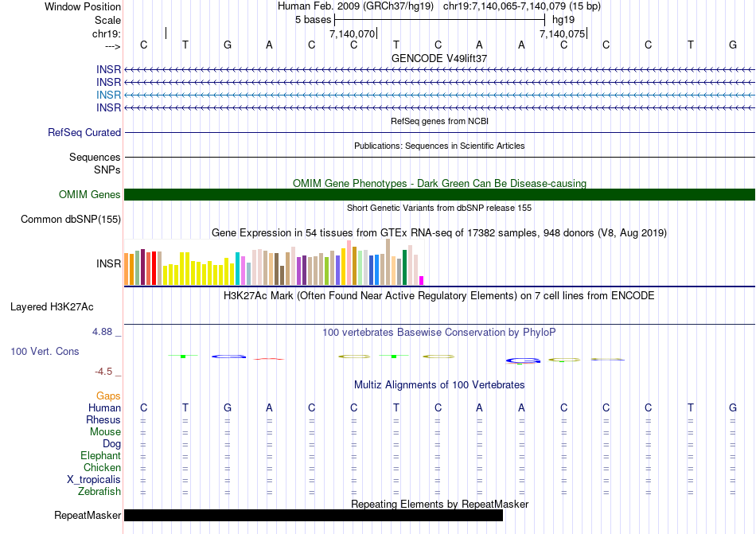Click the 100 vertebrates Basewise Conservation by PhyloP title

pos(445,332)
